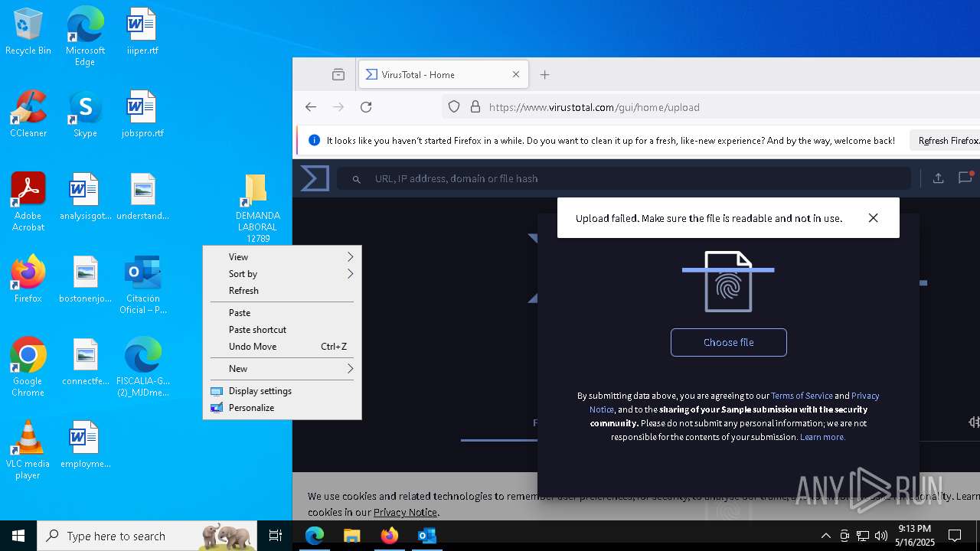This screenshot has width=980, height=551.
Task: Launch Firefox from the desktop shortcut
Action: coord(28,280)
